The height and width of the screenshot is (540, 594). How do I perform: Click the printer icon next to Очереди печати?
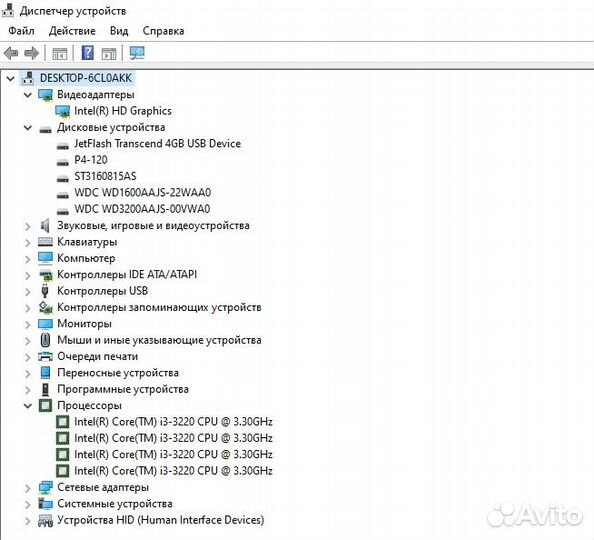[x=45, y=356]
